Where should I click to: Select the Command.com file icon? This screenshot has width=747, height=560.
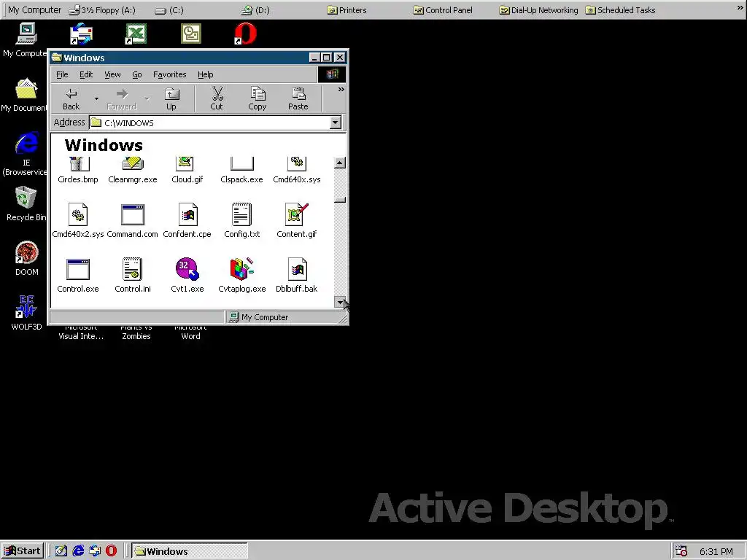pyautogui.click(x=133, y=215)
